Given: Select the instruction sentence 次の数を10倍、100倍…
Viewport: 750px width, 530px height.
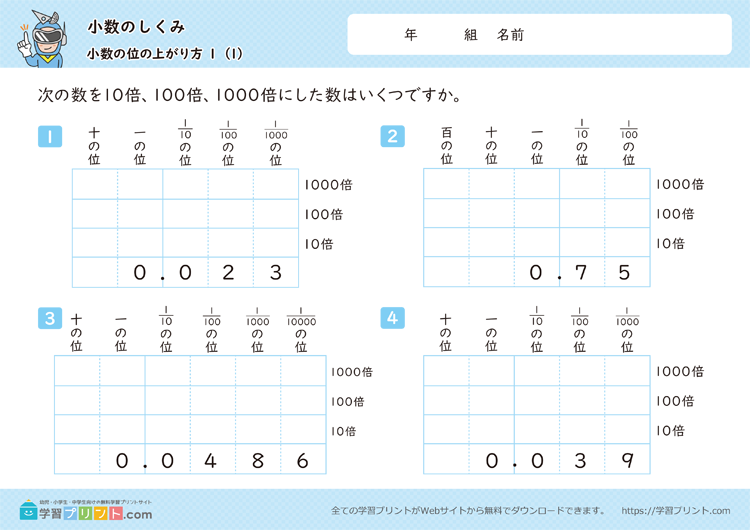Looking at the screenshot, I should tap(250, 95).
